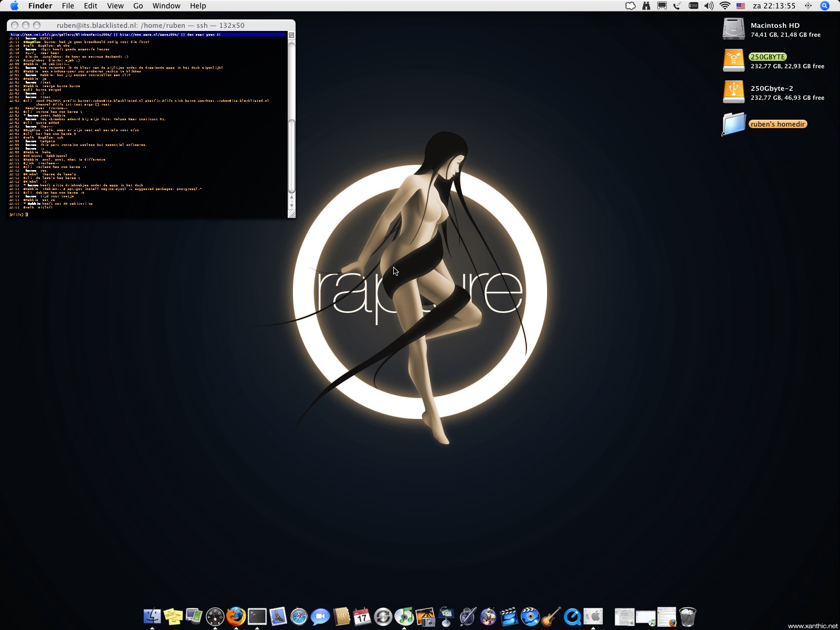Open ruben's homedir folder alias

click(733, 124)
